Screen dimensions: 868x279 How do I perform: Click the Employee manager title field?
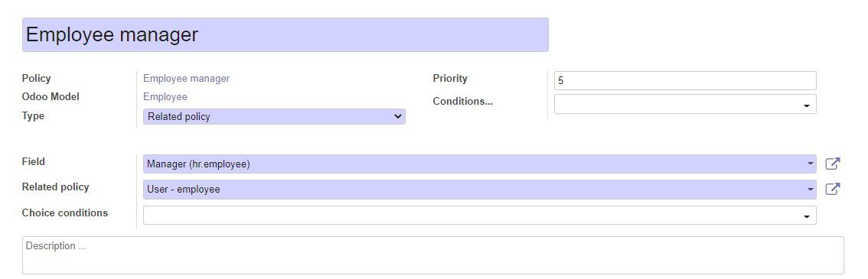[x=285, y=35]
